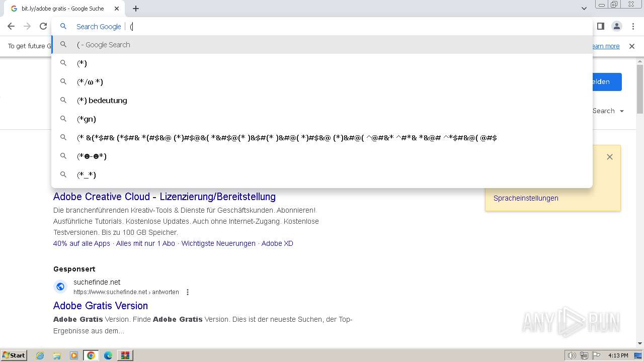Select the '(*_*)' suggestion
Image resolution: width=644 pixels, height=362 pixels.
pyautogui.click(x=322, y=175)
